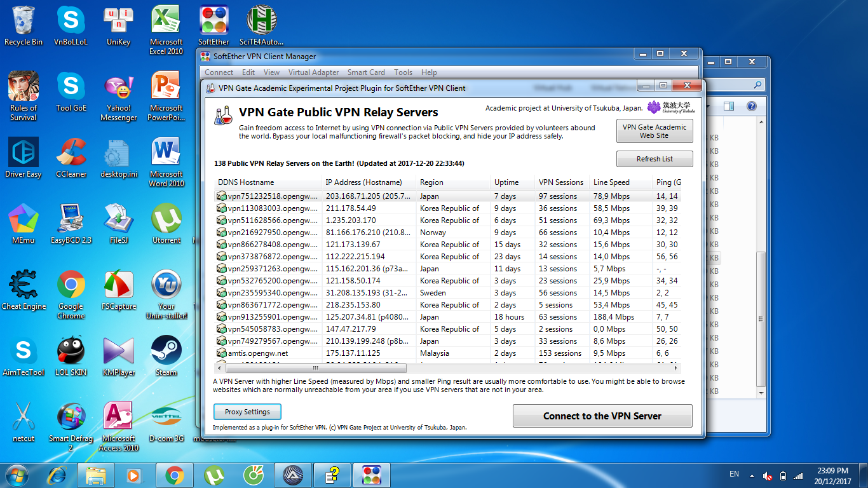868x488 pixels.
Task: Open the FSCapture desktop icon
Action: [x=119, y=290]
